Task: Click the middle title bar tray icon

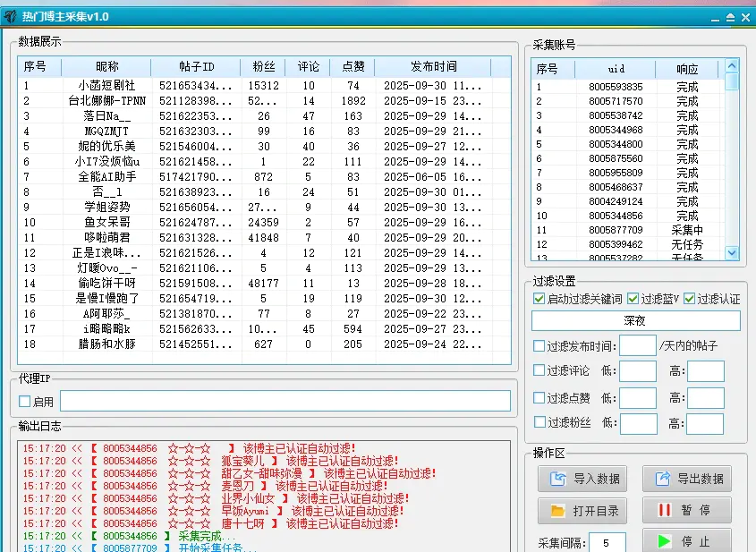Action: click(731, 17)
